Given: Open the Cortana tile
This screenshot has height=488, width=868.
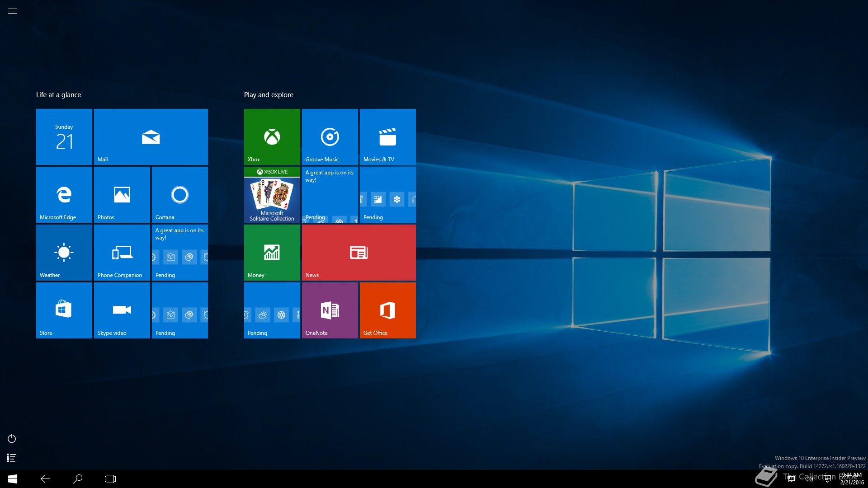Looking at the screenshot, I should pyautogui.click(x=179, y=195).
